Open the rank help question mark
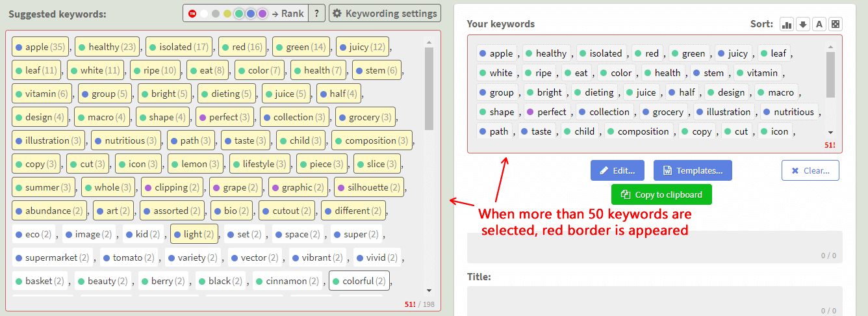 pyautogui.click(x=316, y=13)
